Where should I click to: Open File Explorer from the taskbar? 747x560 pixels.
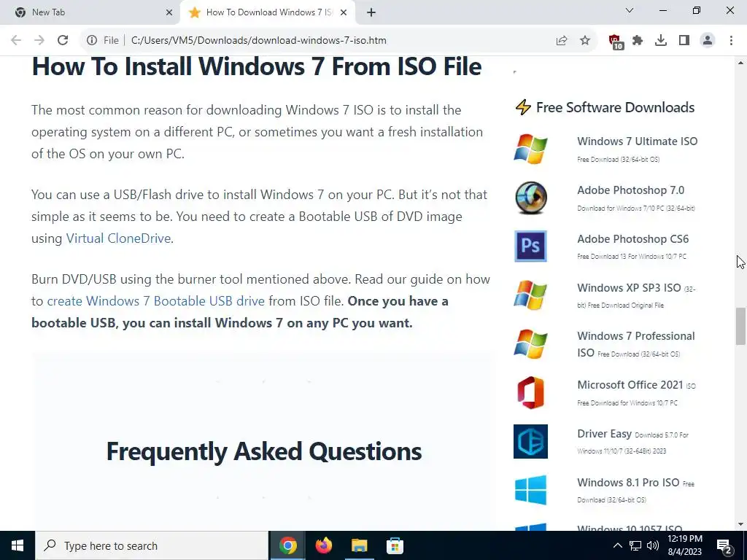coord(359,545)
